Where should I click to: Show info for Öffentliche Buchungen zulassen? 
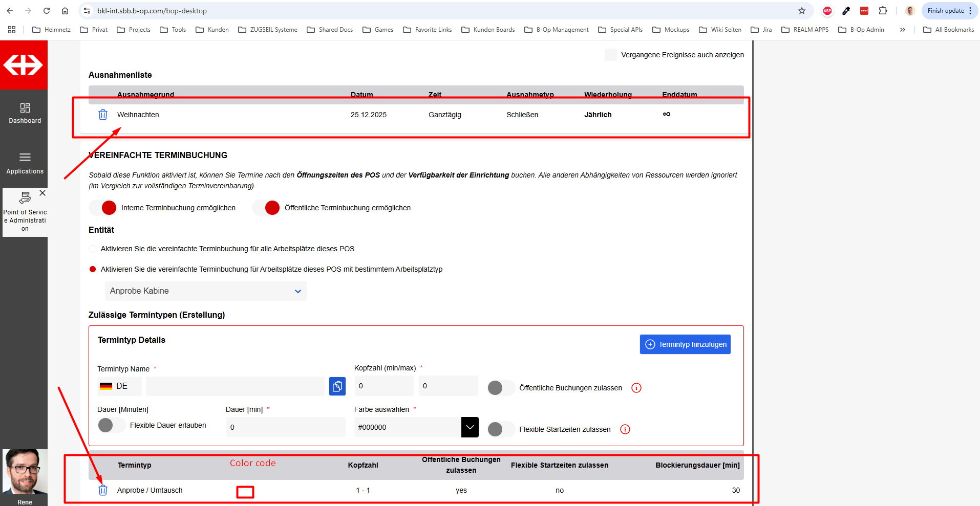click(636, 388)
